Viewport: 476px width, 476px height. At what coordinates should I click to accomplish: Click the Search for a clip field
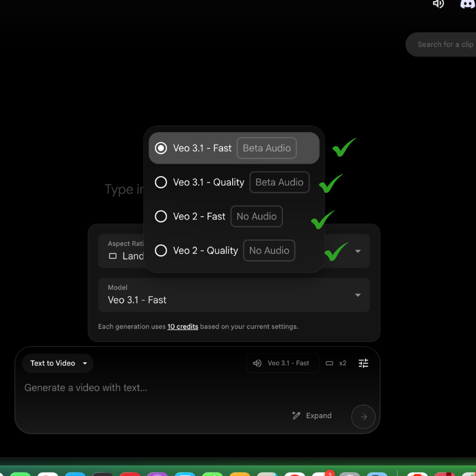443,45
